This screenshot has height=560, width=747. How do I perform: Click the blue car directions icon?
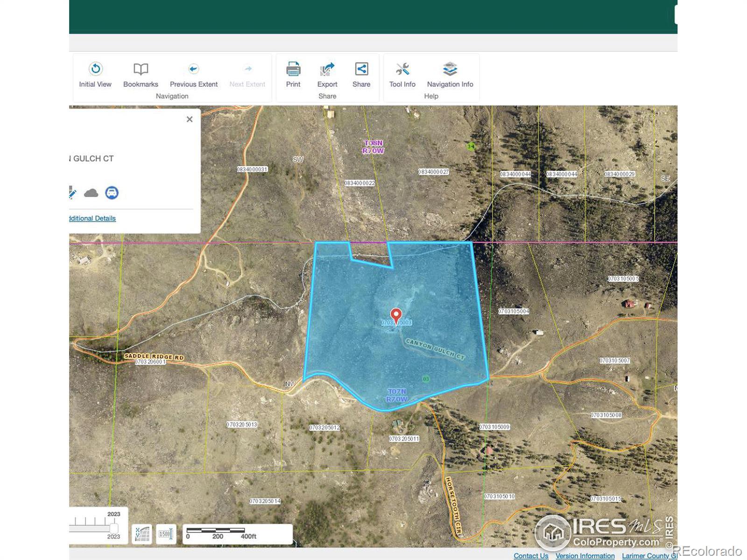112,193
